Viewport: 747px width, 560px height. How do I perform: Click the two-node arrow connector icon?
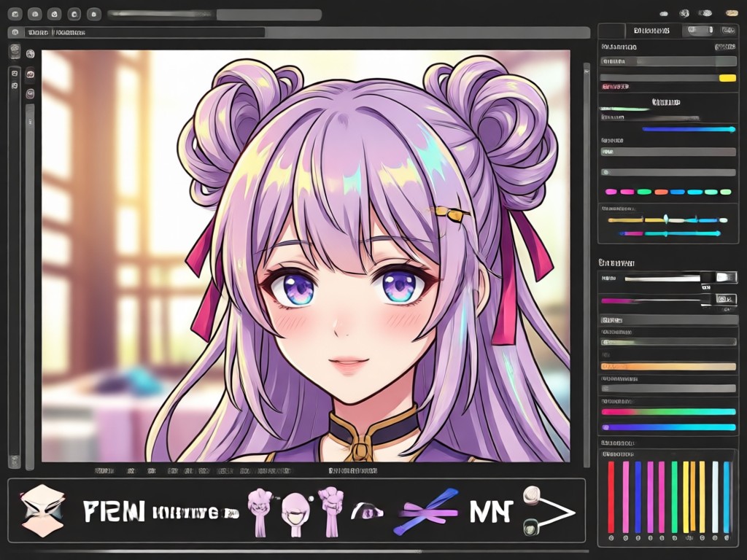[548, 510]
